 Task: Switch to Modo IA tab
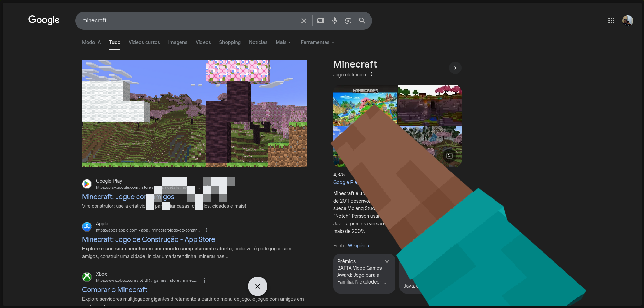pos(91,42)
